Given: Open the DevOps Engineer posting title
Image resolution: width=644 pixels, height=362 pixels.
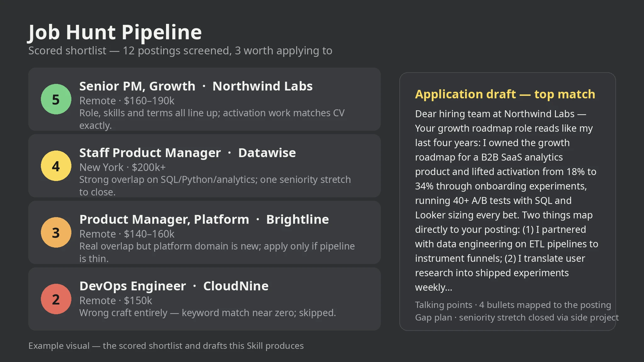Looking at the screenshot, I should click(x=133, y=286).
